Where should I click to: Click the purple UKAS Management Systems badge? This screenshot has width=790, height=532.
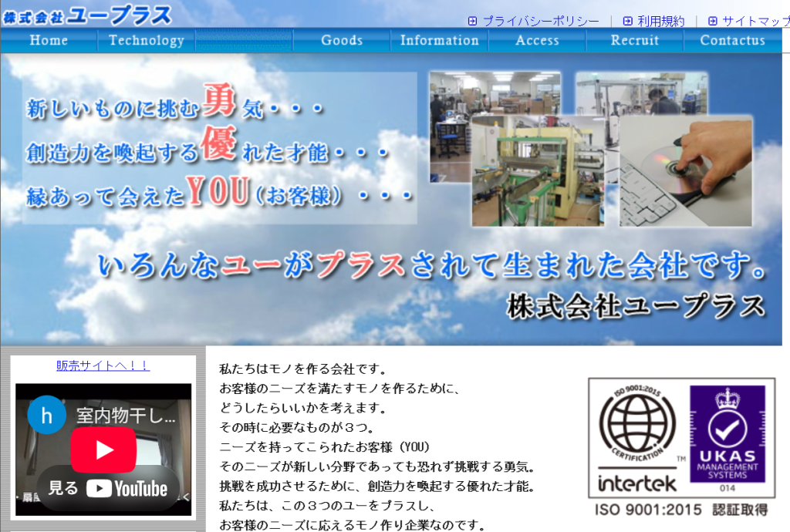tap(727, 440)
